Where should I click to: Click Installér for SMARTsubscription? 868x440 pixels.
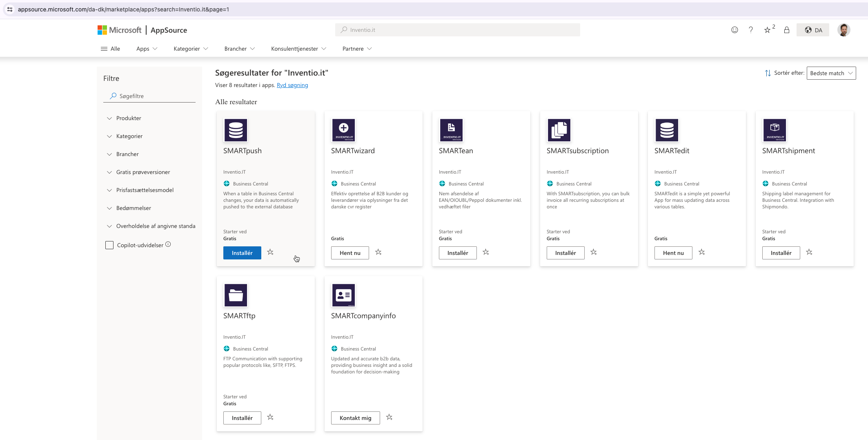[565, 253]
